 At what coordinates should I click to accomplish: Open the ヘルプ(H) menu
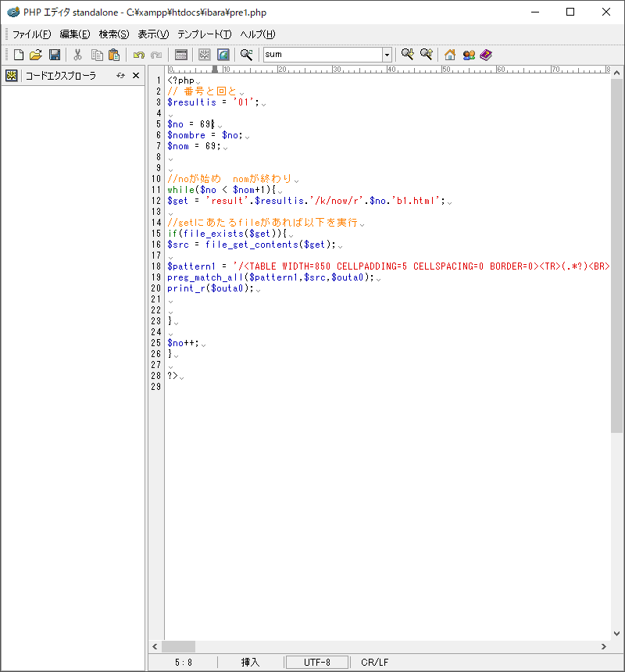258,34
